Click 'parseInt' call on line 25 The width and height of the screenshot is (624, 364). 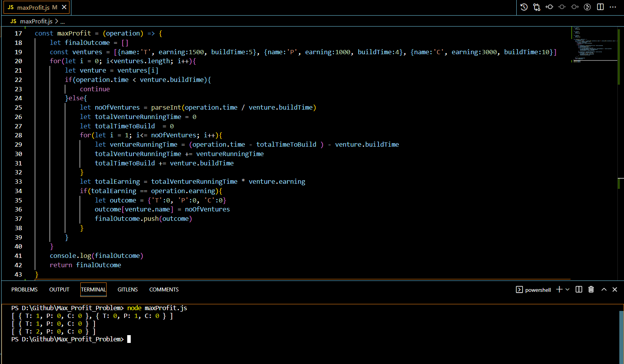[166, 107]
